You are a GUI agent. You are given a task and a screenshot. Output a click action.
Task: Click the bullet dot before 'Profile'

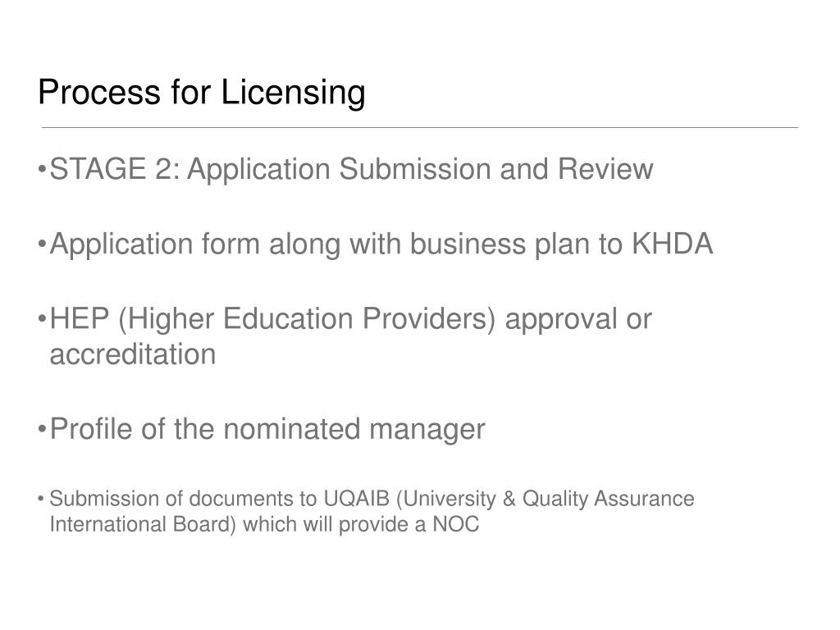(x=43, y=430)
